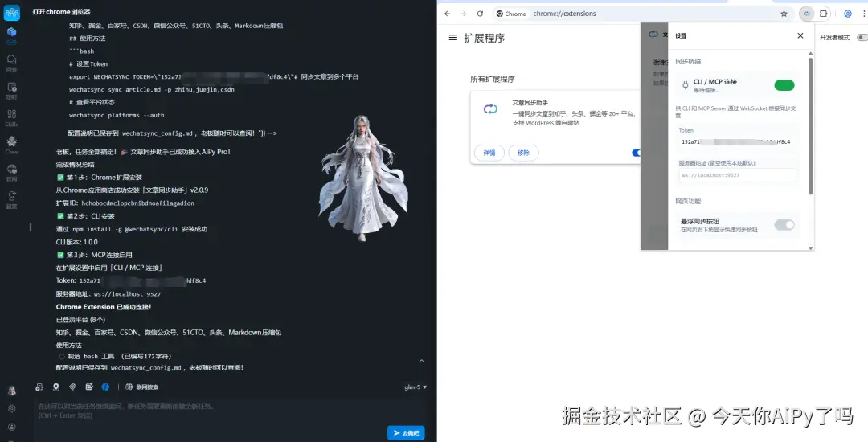Viewport: 868px width, 442px height.
Task: Open the Skills section in AiPy sidebar
Action: [x=11, y=117]
